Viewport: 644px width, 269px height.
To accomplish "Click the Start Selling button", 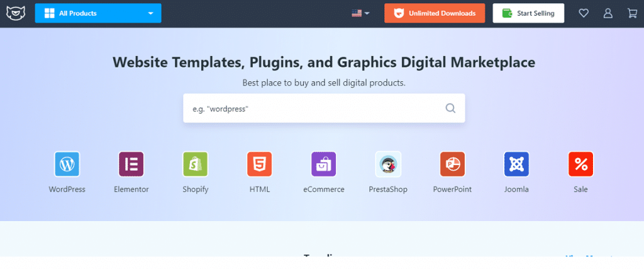I will tap(528, 13).
